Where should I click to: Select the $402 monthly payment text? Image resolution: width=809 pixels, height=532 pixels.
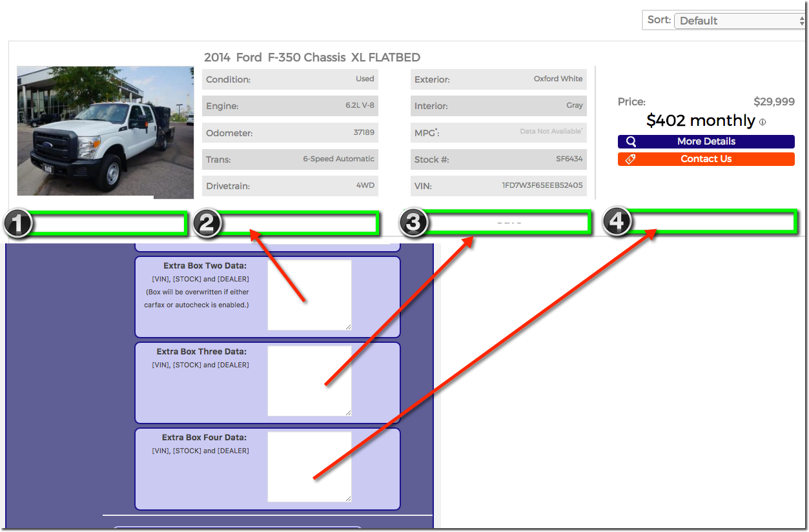point(701,121)
